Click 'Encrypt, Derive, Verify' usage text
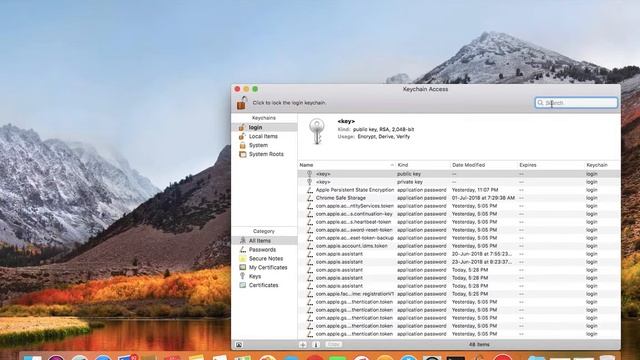Screen dimensions: 640x360 tap(383, 137)
